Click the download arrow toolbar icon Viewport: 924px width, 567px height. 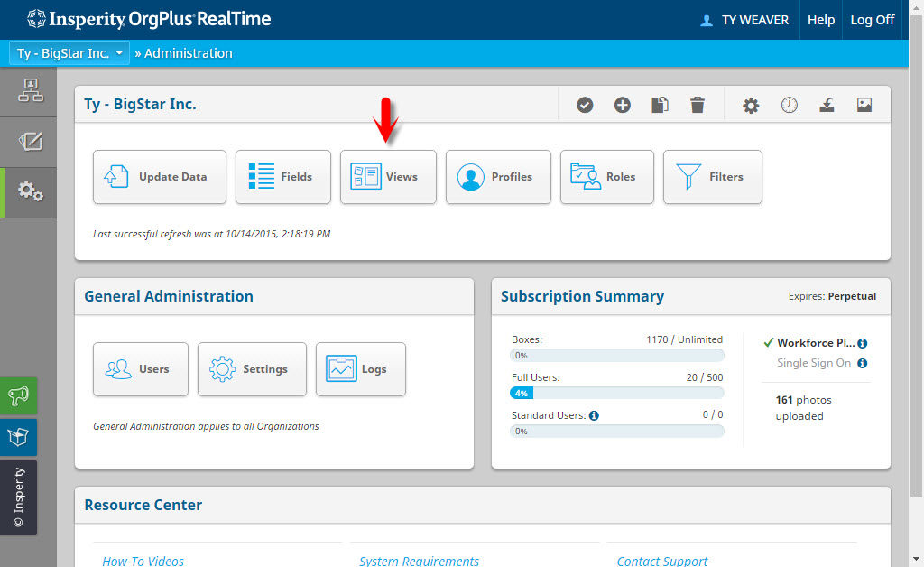827,105
